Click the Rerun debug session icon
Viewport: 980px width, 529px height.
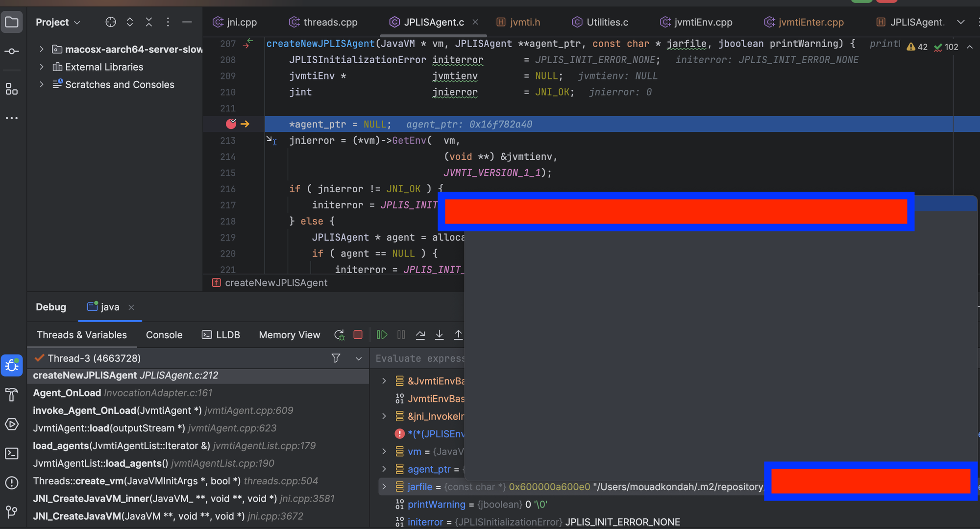click(x=339, y=335)
